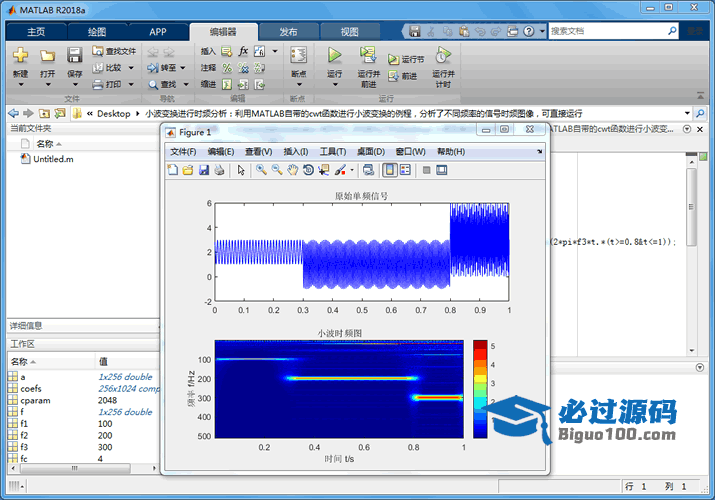Click Zoom In tool in Figure 1 toolbar
The image size is (715, 500).
pyautogui.click(x=261, y=170)
